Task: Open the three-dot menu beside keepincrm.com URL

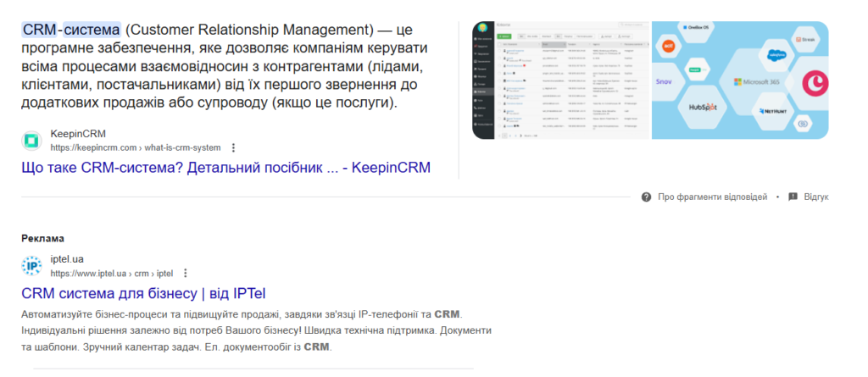Action: (233, 147)
